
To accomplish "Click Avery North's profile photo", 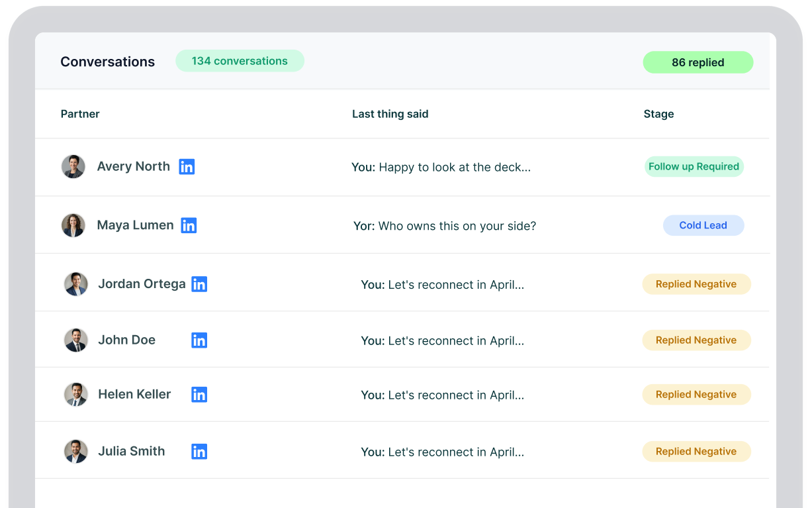I will coord(73,167).
